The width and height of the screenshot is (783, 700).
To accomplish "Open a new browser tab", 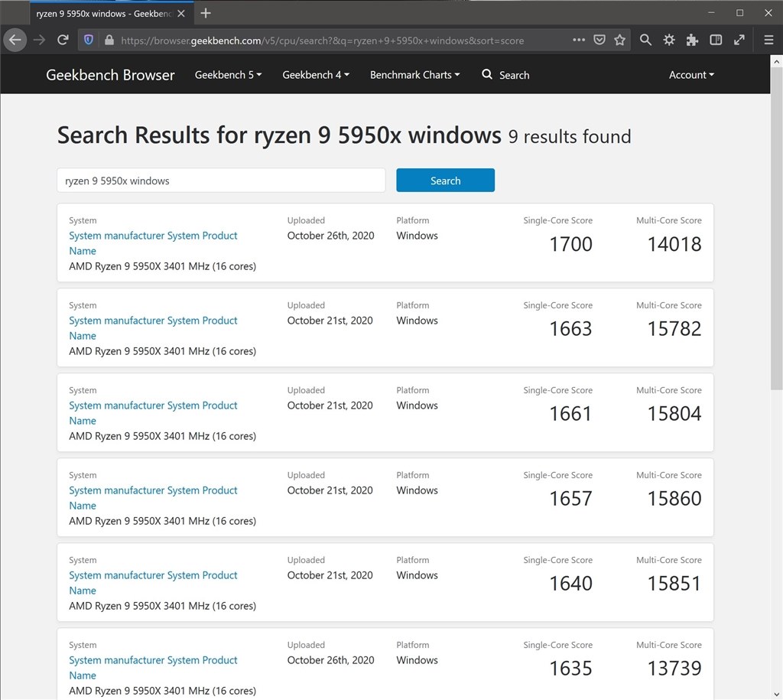I will 205,13.
